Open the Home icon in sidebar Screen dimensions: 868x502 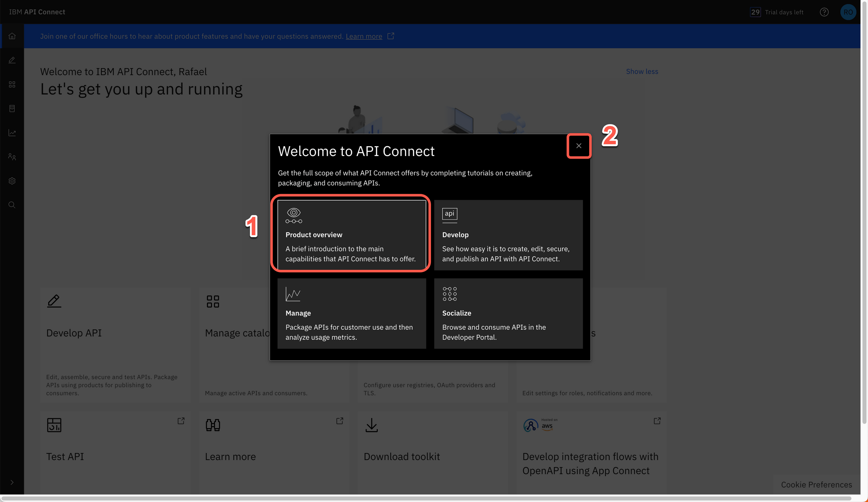tap(12, 36)
